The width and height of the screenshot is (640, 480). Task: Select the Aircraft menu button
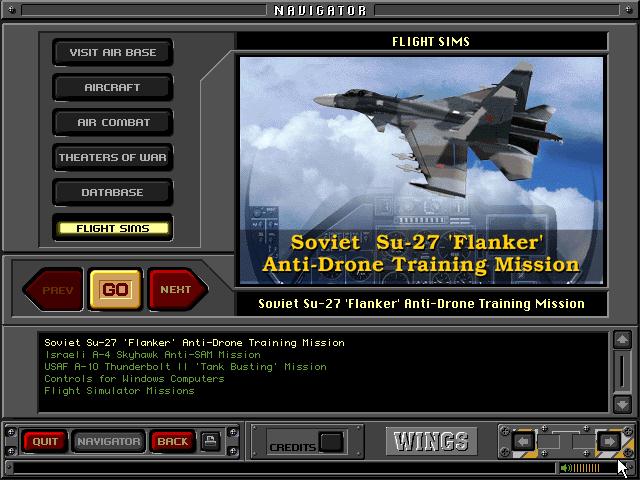113,87
